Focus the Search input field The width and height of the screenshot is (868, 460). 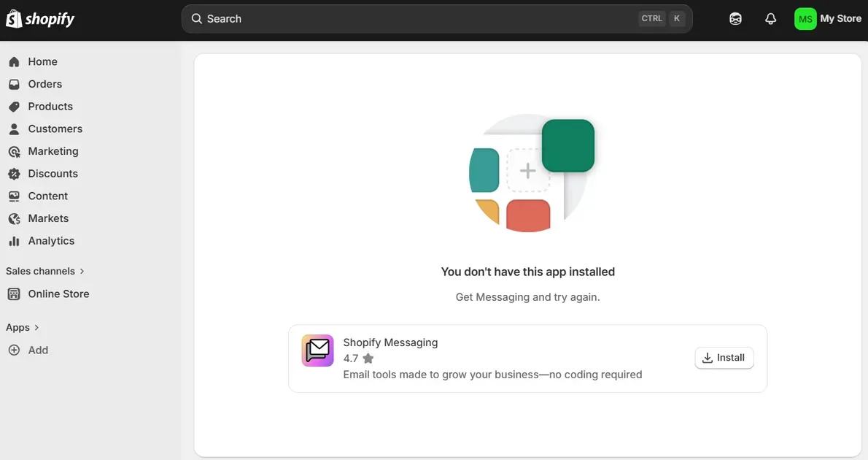click(437, 19)
